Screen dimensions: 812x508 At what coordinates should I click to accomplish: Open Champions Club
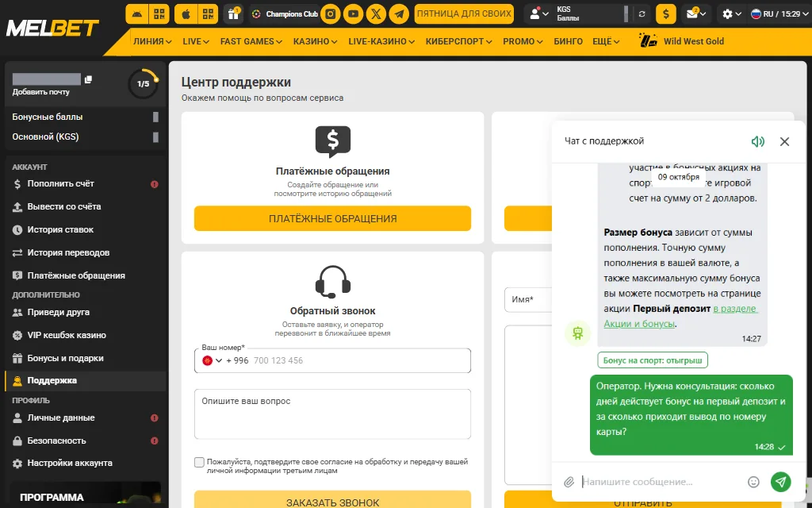pos(285,14)
